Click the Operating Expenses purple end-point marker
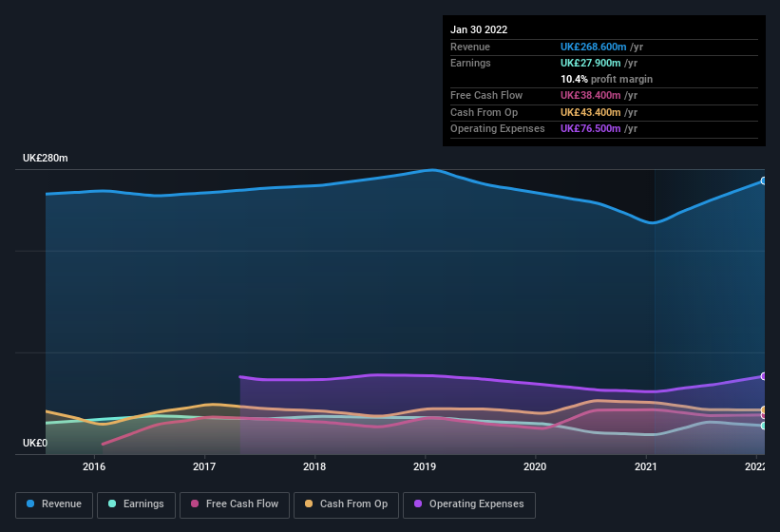Image resolution: width=780 pixels, height=532 pixels. [763, 376]
